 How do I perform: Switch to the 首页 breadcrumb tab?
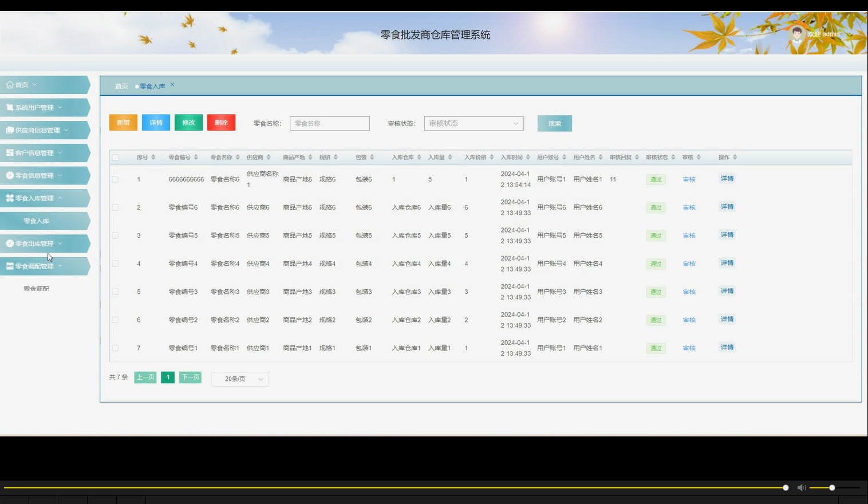click(x=120, y=85)
